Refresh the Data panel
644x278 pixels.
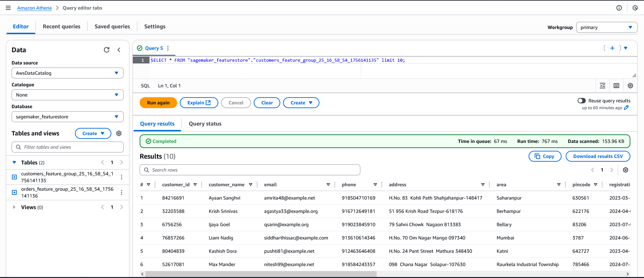[107, 50]
